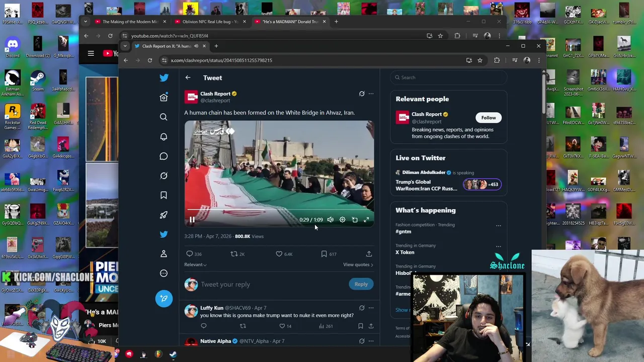Screen dimensions: 644x362
Task: Open a new tab in YouTube window
Action: [336, 22]
